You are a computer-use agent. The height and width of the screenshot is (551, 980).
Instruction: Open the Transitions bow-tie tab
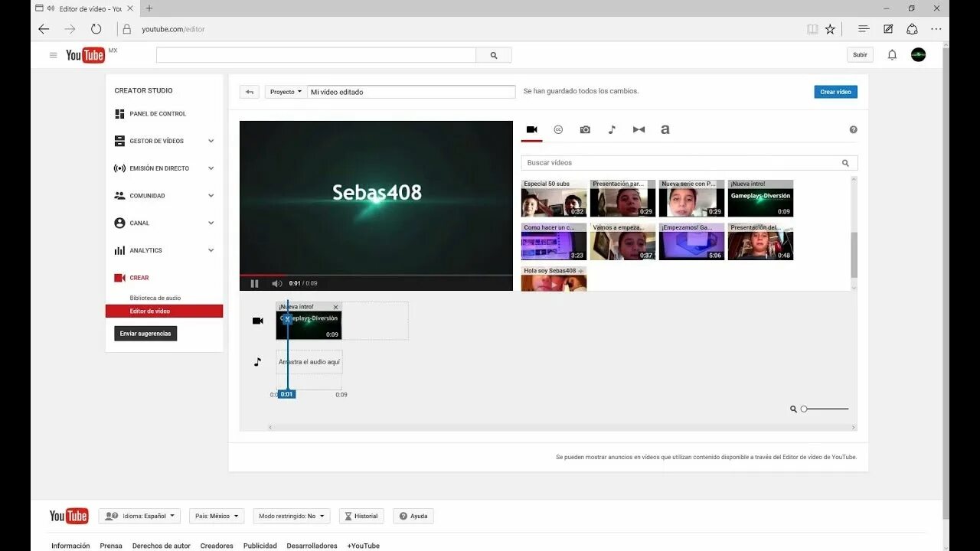(639, 129)
